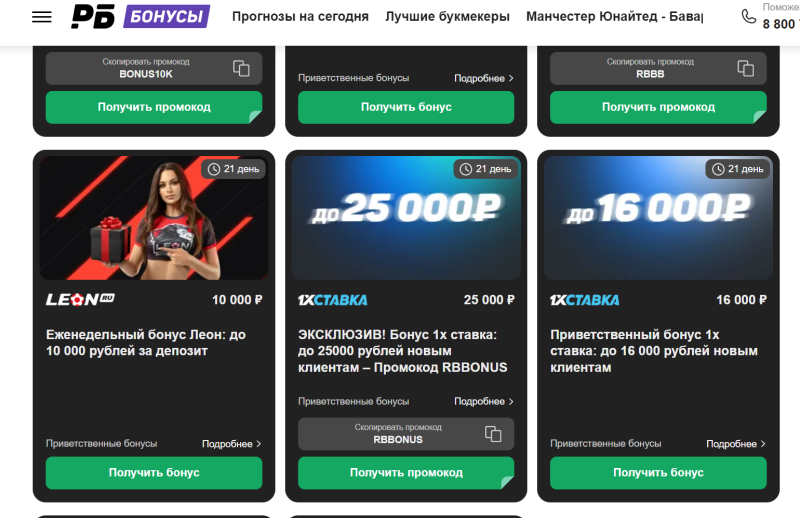Image resolution: width=800 pixels, height=518 pixels.
Task: Click Получить промокод under BONUS10K code
Action: tap(154, 107)
